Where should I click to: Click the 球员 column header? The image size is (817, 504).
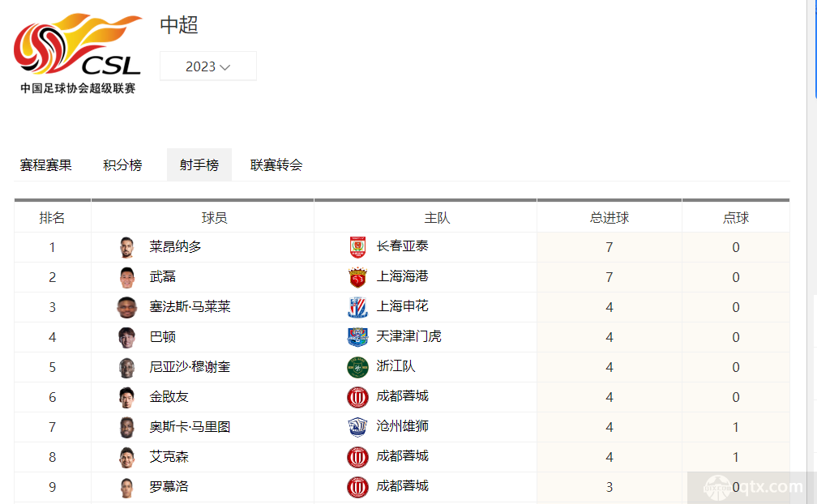[214, 218]
